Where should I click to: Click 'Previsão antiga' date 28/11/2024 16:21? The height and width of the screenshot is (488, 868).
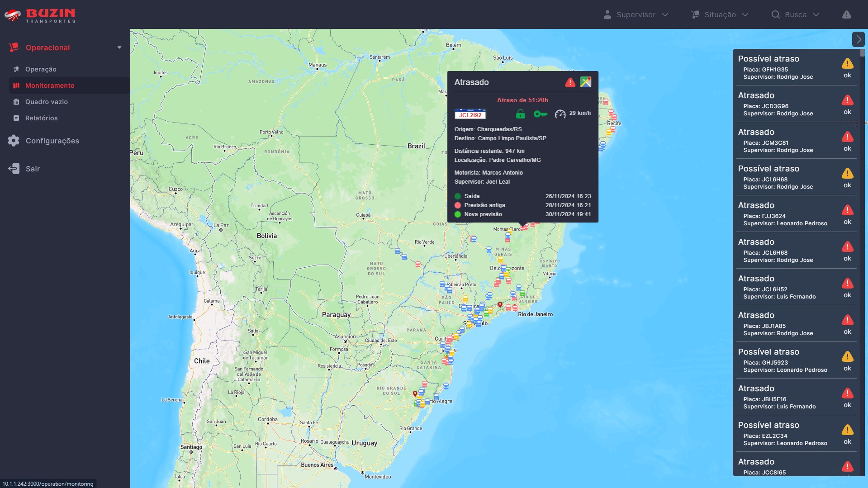tap(568, 205)
